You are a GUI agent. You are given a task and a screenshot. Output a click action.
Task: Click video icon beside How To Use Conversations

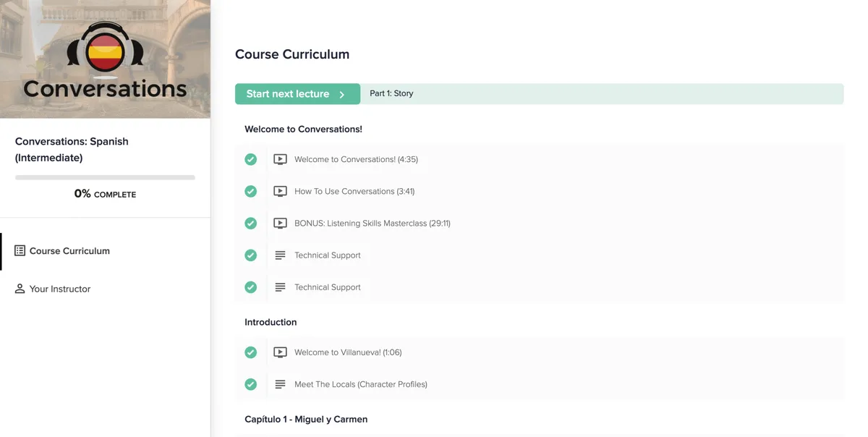[280, 191]
